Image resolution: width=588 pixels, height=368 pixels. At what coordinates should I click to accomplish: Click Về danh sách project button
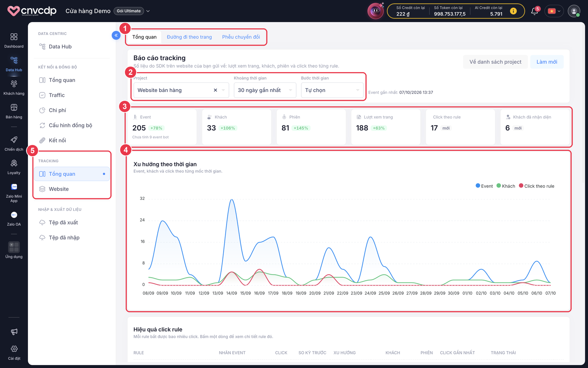495,62
